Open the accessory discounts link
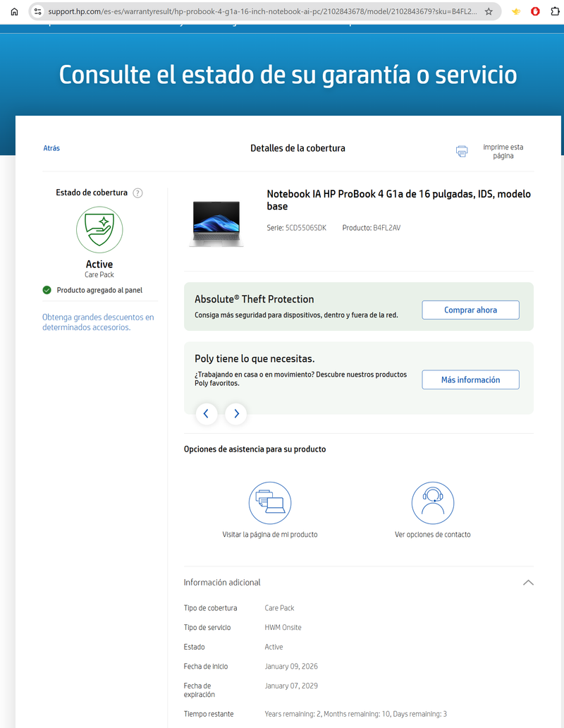Viewport: 564px width, 728px height. click(98, 322)
